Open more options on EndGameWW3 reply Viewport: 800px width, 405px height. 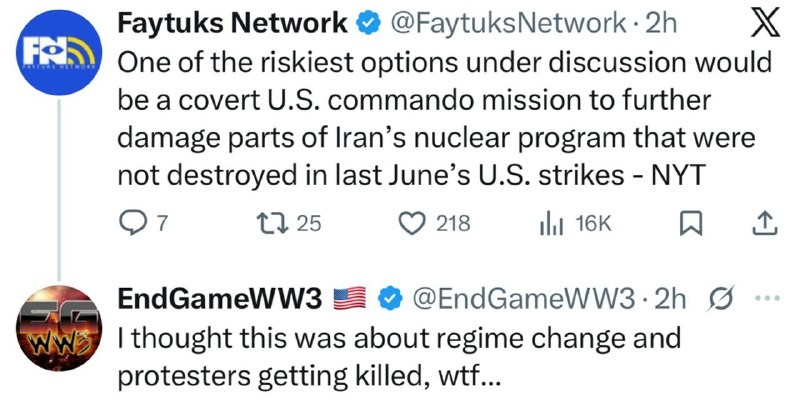click(x=765, y=298)
